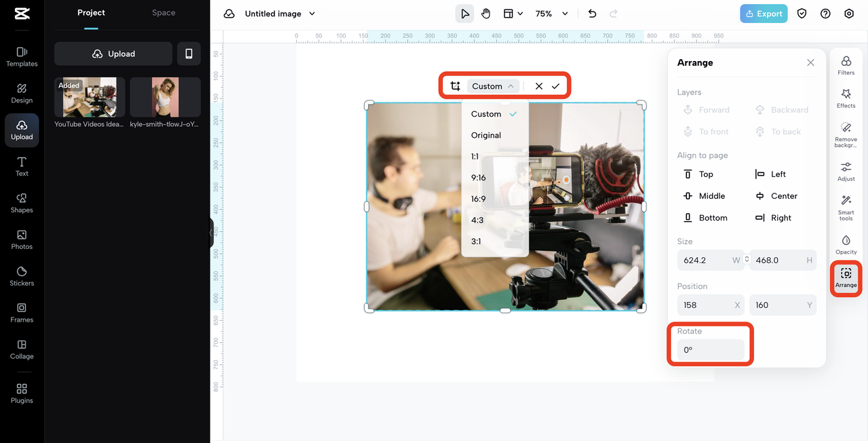Click the CapCut logo icon

[22, 14]
